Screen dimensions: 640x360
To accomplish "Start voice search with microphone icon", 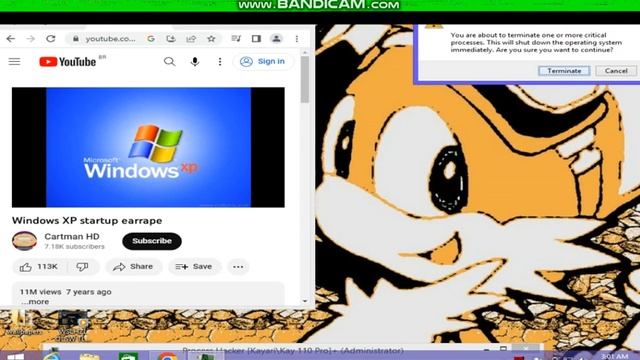I will [x=195, y=62].
